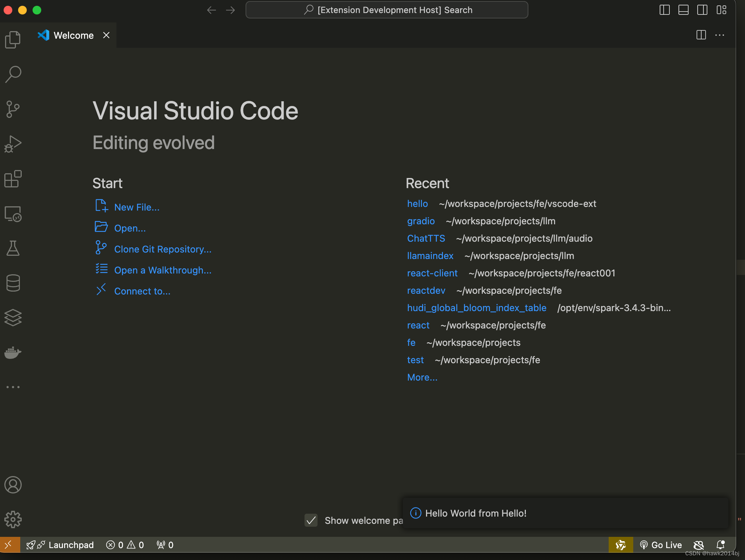Start Go Live server
This screenshot has width=745, height=560.
tap(661, 545)
